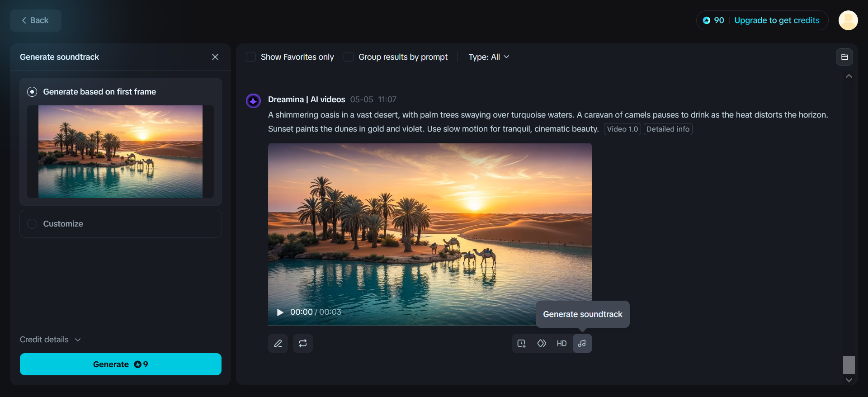
Task: Click the credits coin icon showing 90
Action: point(707,20)
